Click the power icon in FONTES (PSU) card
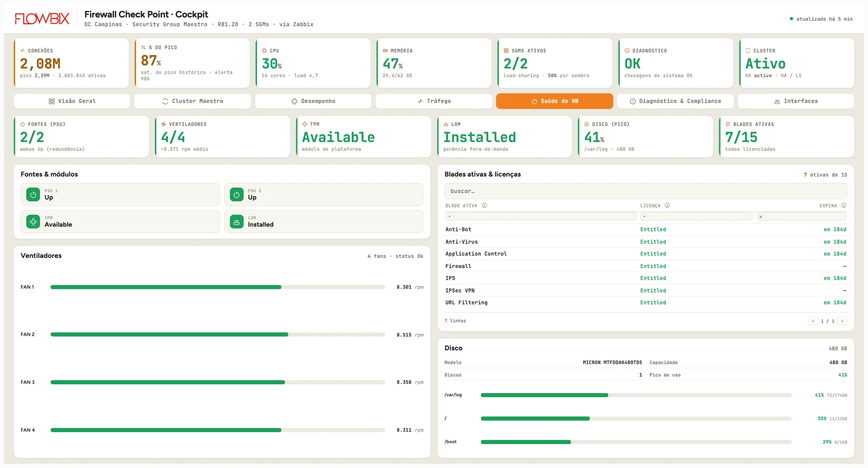 click(23, 124)
